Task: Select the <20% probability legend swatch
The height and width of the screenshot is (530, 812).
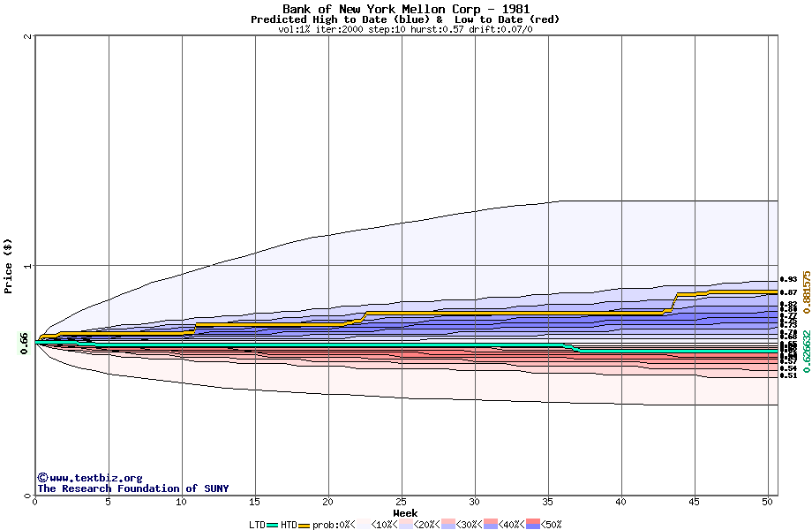Action: point(404,525)
